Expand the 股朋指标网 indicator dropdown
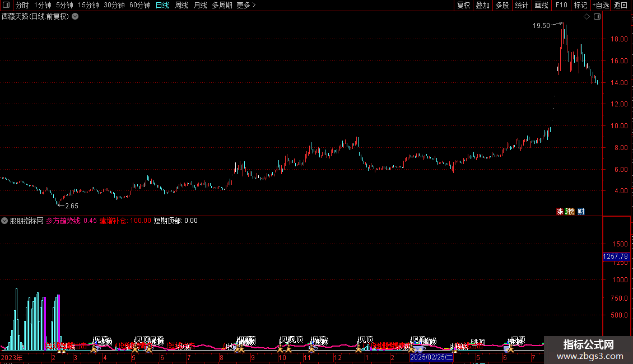The height and width of the screenshot is (364, 633). click(x=4, y=221)
